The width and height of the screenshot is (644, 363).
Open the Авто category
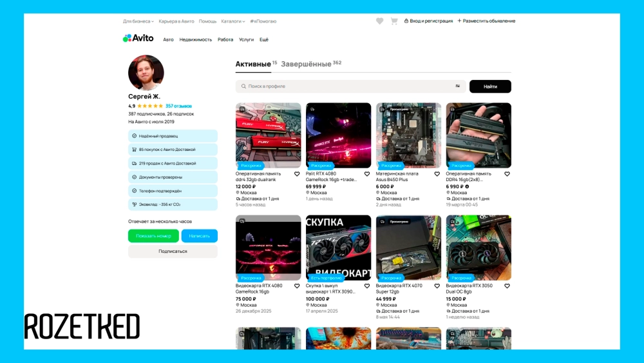coord(168,39)
